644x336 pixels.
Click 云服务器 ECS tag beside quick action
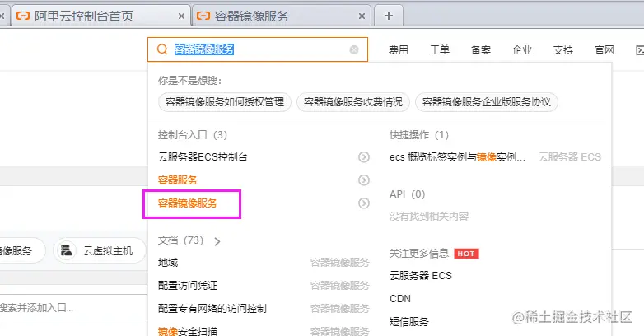[x=570, y=157]
